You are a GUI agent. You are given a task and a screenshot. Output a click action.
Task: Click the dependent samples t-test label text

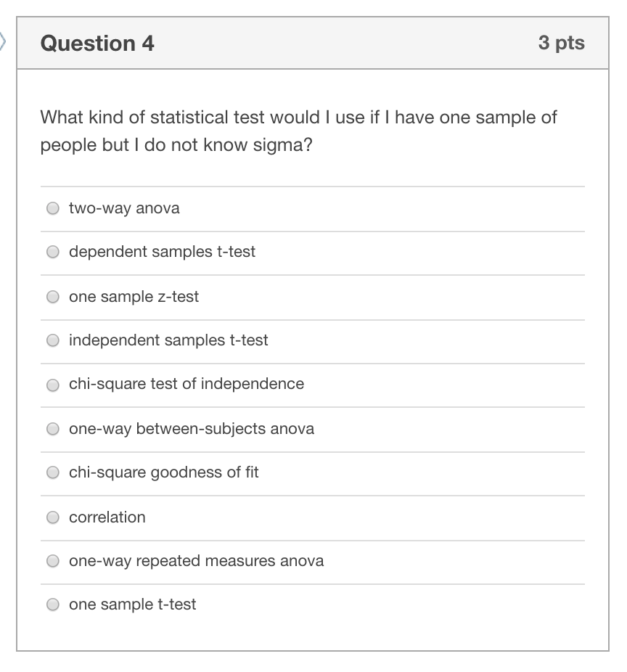click(162, 252)
